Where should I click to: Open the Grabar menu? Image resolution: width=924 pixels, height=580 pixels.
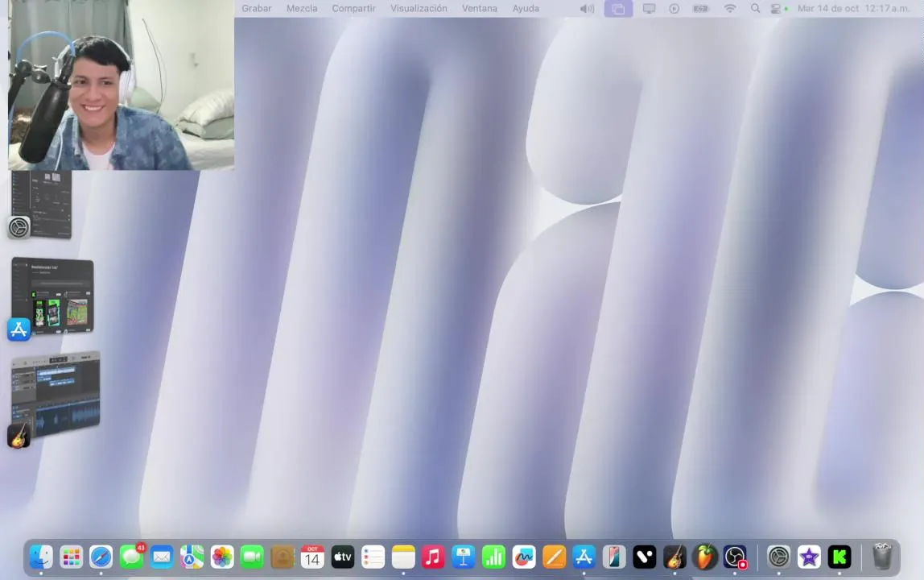[256, 8]
